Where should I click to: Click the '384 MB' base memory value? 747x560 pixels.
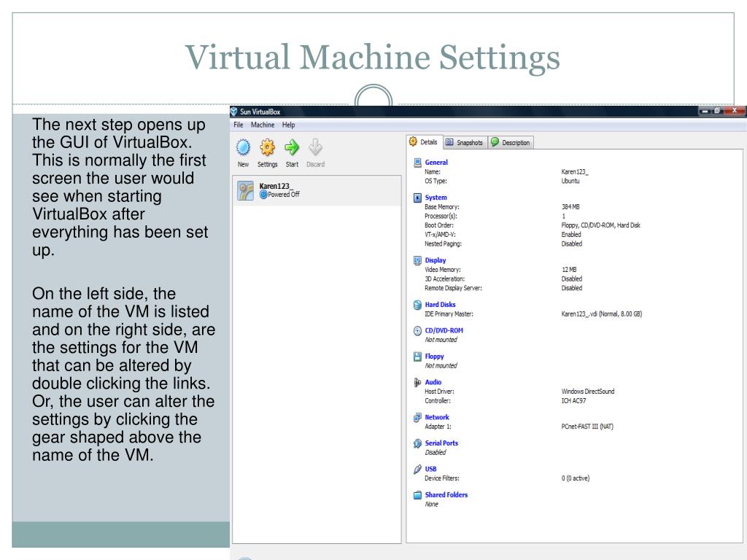[x=570, y=207]
